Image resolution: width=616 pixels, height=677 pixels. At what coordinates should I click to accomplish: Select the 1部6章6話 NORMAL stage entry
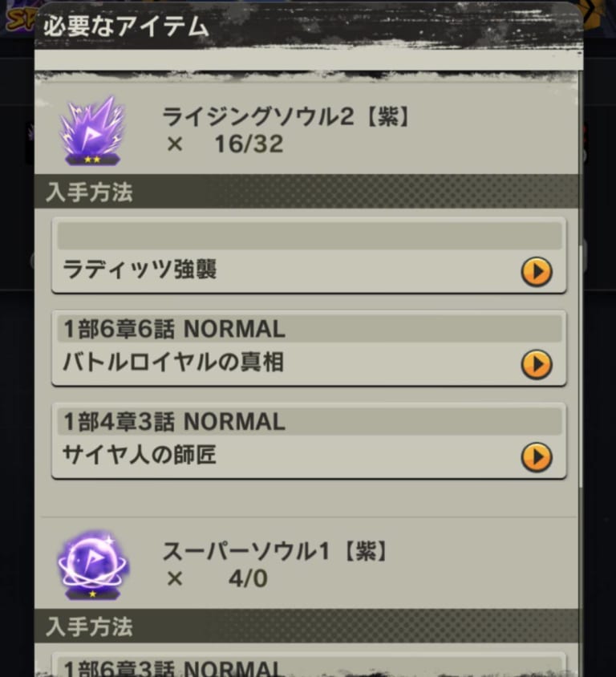309,348
